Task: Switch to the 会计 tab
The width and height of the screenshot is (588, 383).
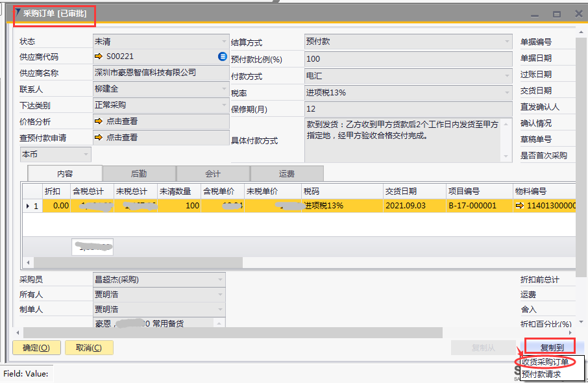Action: [213, 173]
